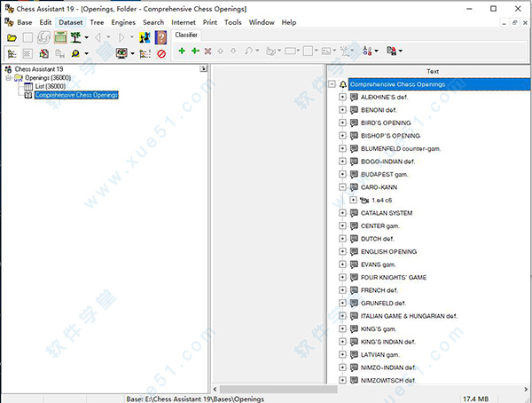Click the Text column header
532x403 pixels.
point(432,71)
